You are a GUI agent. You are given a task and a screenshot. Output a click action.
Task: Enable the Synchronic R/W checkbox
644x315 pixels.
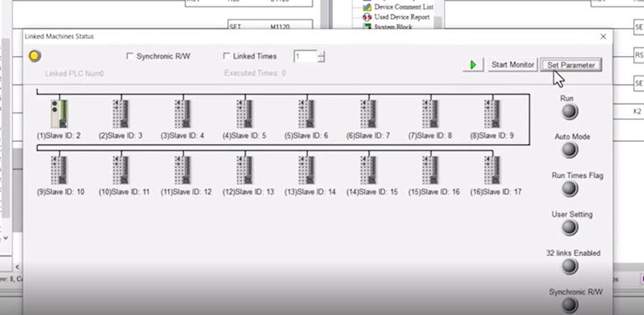[130, 56]
